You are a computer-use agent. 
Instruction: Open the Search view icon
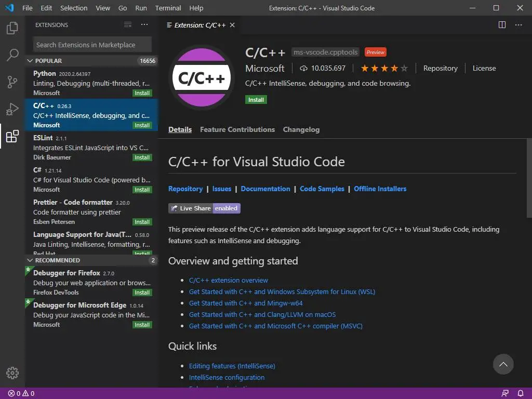click(12, 55)
